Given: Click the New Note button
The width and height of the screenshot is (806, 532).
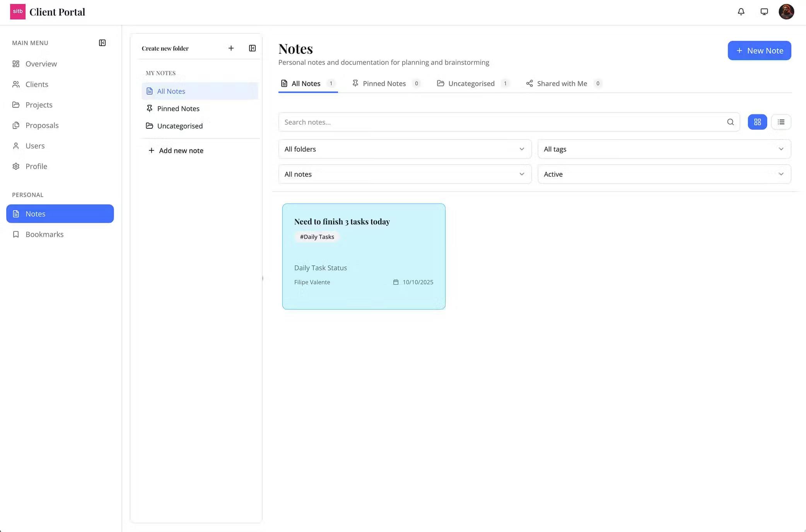Looking at the screenshot, I should click(x=759, y=51).
